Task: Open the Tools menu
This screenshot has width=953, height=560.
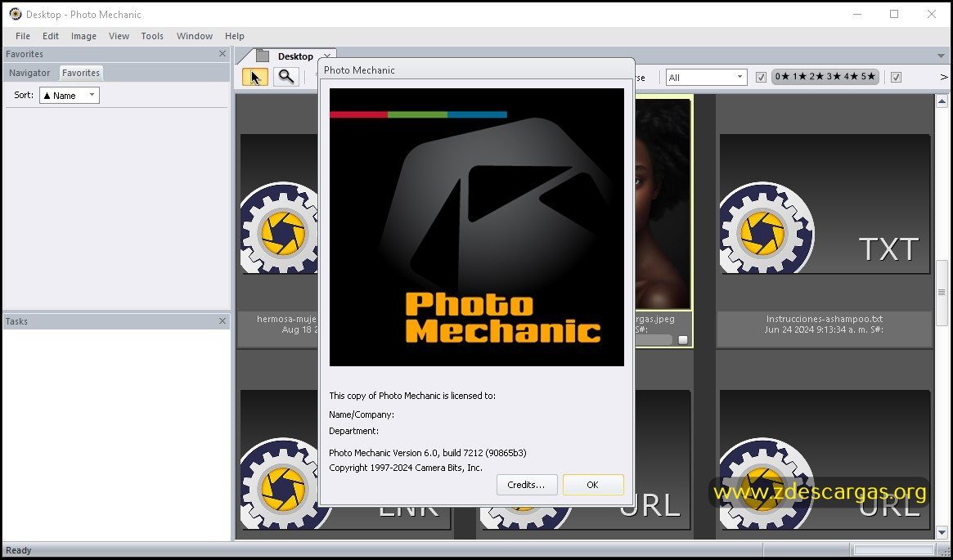Action: pyautogui.click(x=152, y=36)
